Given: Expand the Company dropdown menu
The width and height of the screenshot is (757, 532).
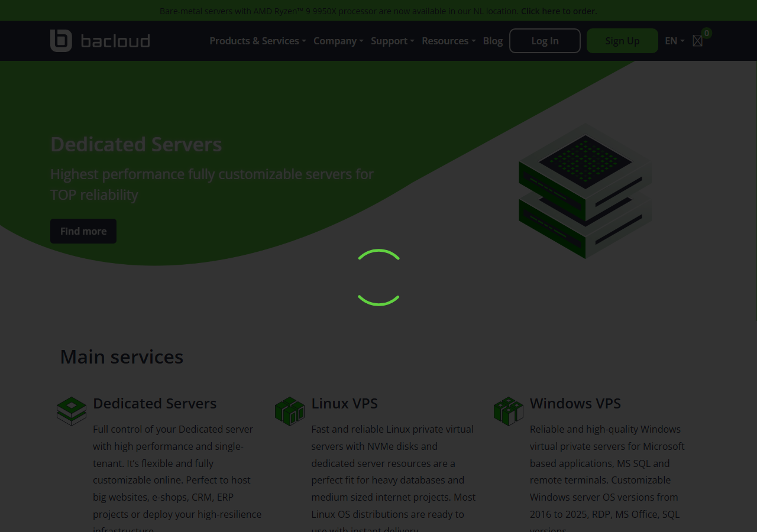Looking at the screenshot, I should pyautogui.click(x=338, y=41).
